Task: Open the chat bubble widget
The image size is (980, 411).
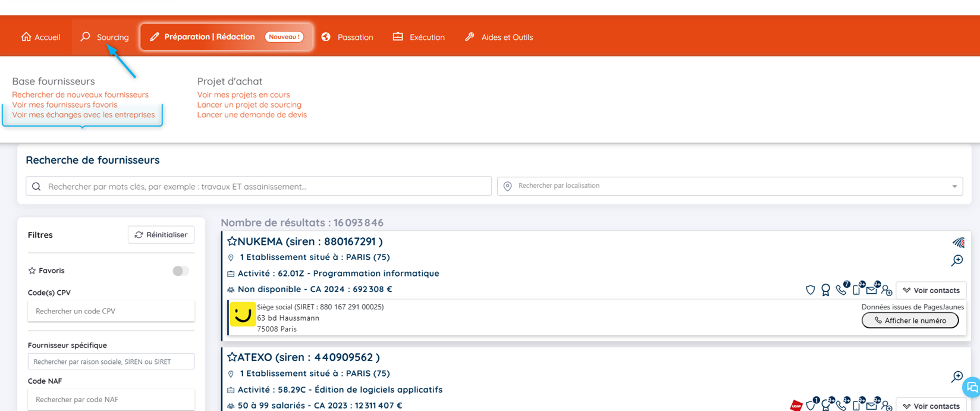Action: [972, 387]
